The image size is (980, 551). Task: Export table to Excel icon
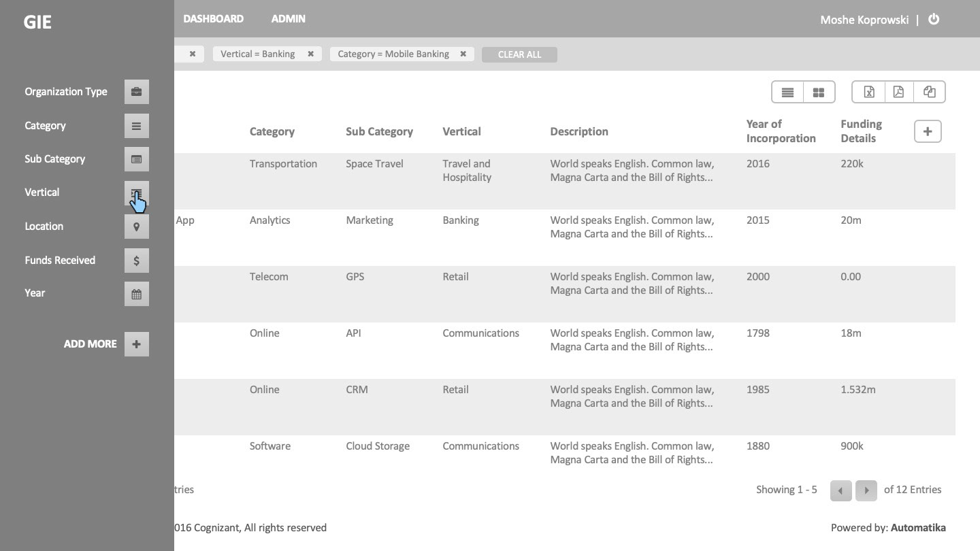(x=869, y=92)
